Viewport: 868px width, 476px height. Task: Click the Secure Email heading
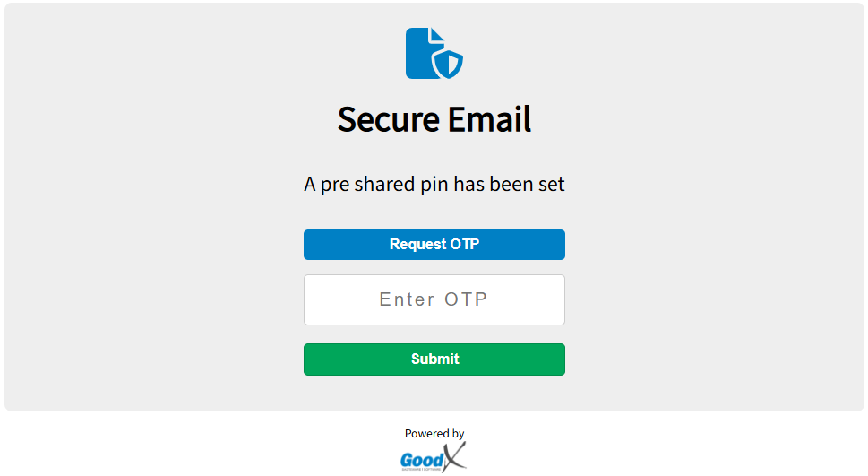coord(434,119)
